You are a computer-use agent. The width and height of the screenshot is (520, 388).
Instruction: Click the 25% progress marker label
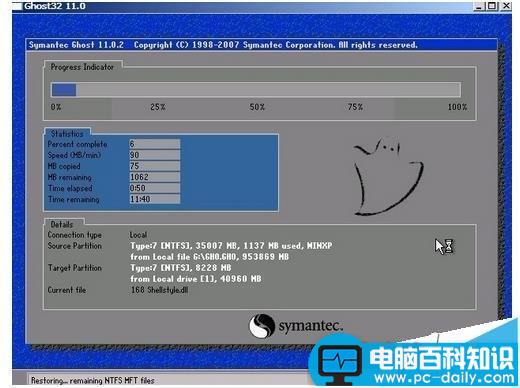[158, 107]
